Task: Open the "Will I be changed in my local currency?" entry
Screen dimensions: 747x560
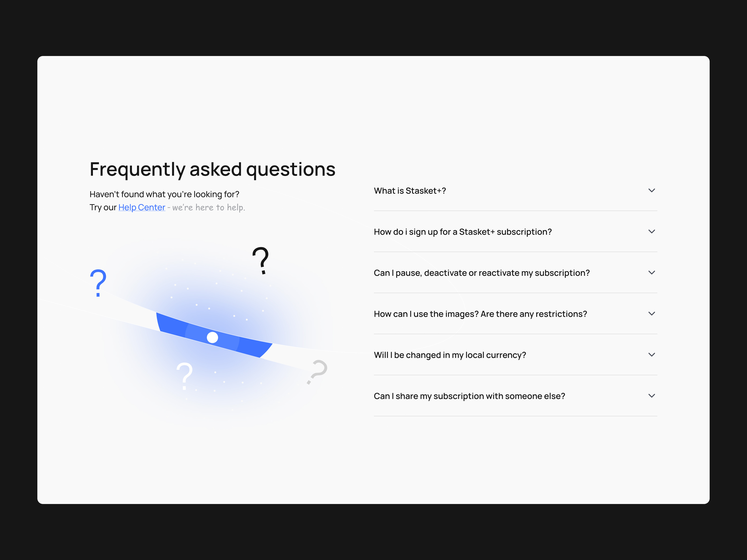Action: tap(450, 355)
